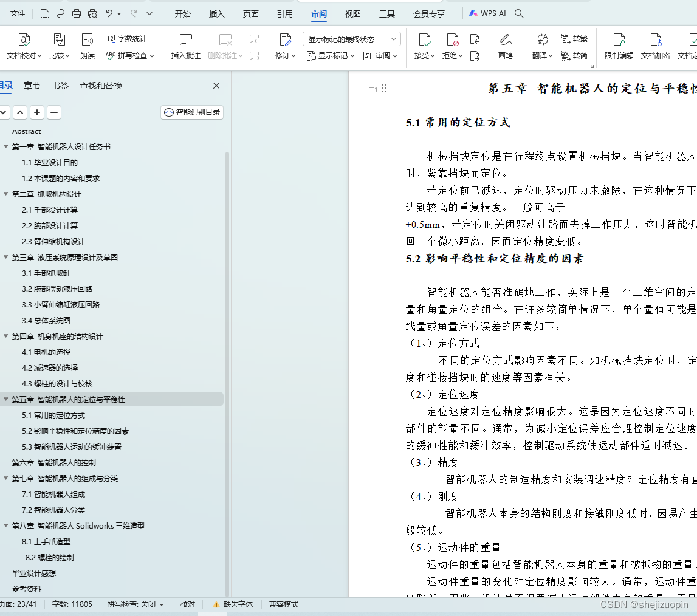Click the plus button in outline pane
Viewport: 697px width, 616px height.
click(x=37, y=112)
